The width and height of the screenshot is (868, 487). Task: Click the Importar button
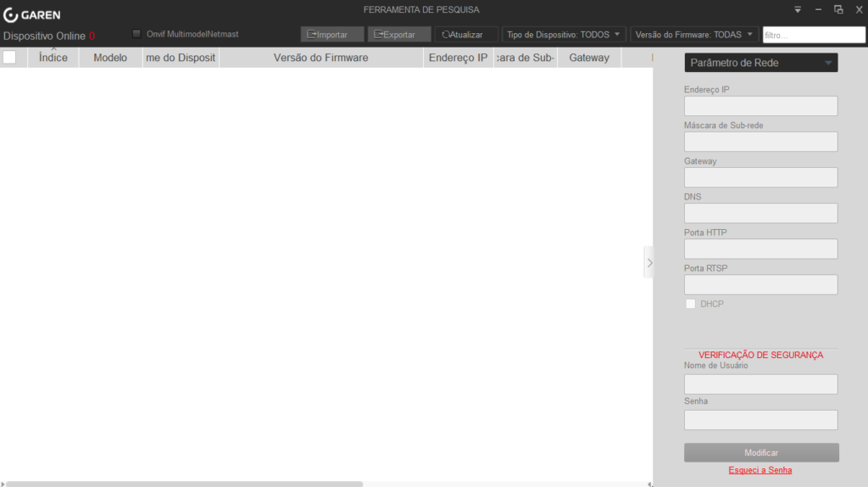pyautogui.click(x=332, y=34)
